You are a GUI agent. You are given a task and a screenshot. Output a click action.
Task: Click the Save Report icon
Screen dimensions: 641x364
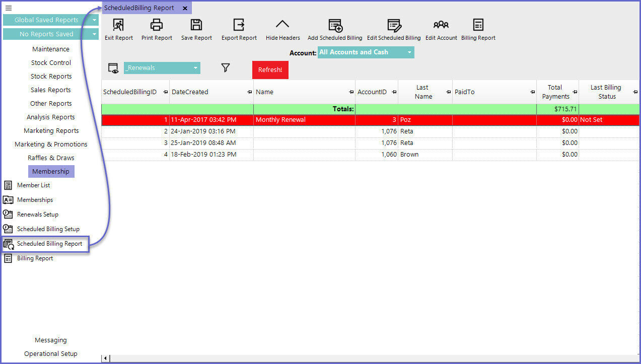pos(196,25)
